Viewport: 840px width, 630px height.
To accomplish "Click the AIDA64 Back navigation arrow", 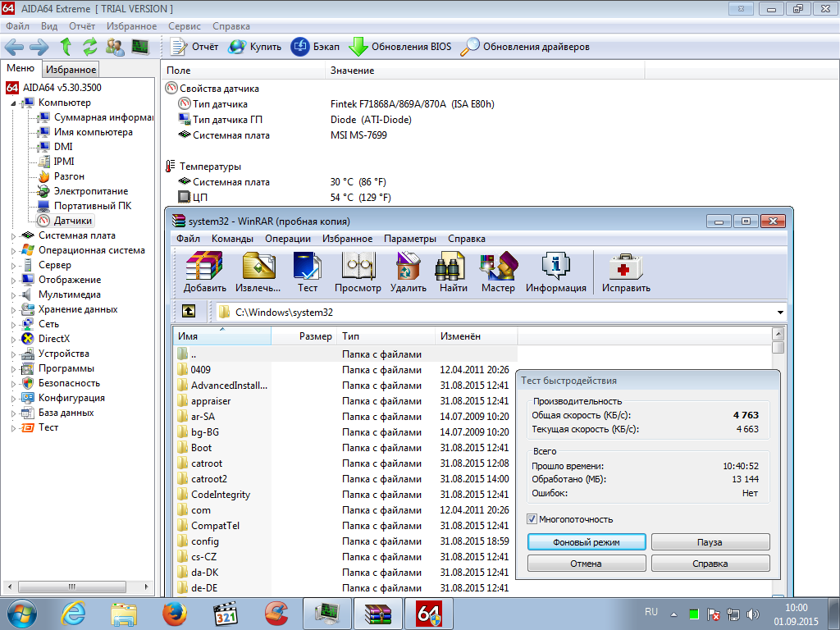I will (15, 47).
